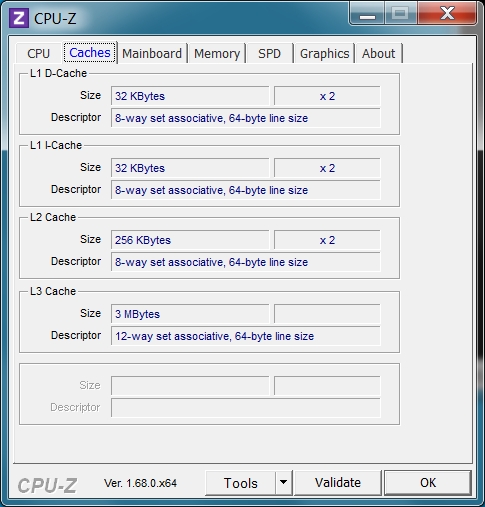Click the L3 Cache 3 MBytes field
The width and height of the screenshot is (485, 507).
[x=190, y=314]
